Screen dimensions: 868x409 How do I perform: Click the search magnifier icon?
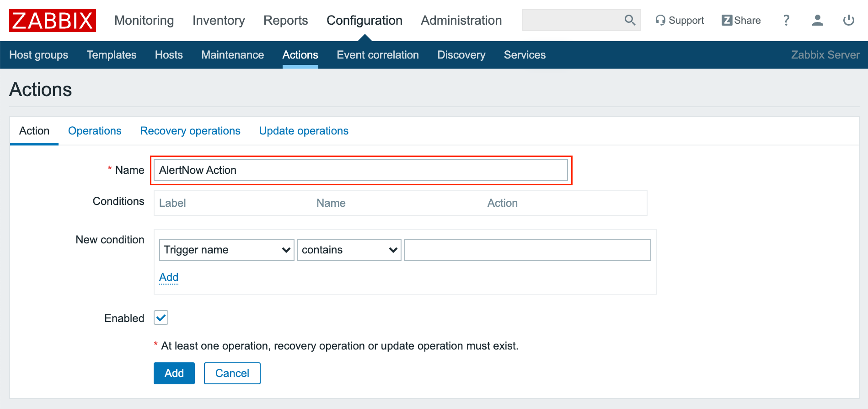(x=630, y=20)
